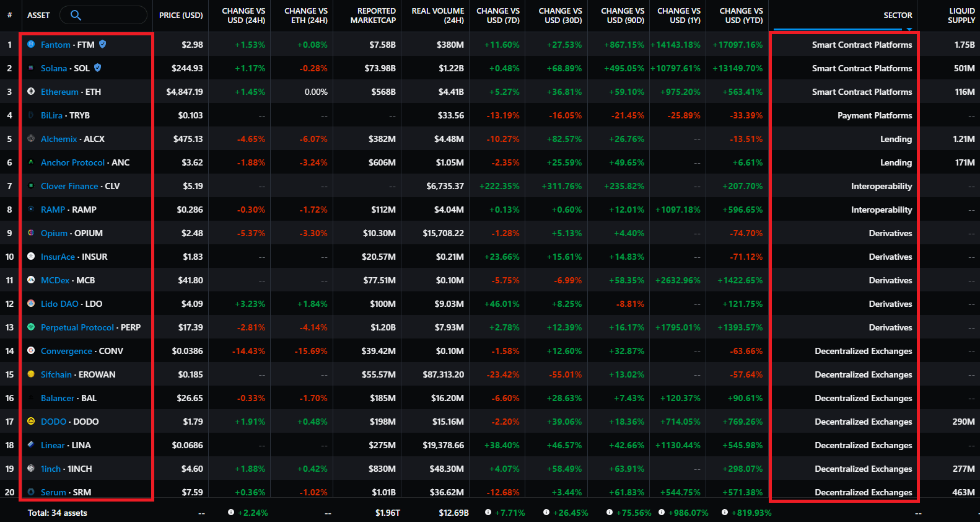Click the MCDex coin logo

pyautogui.click(x=31, y=280)
